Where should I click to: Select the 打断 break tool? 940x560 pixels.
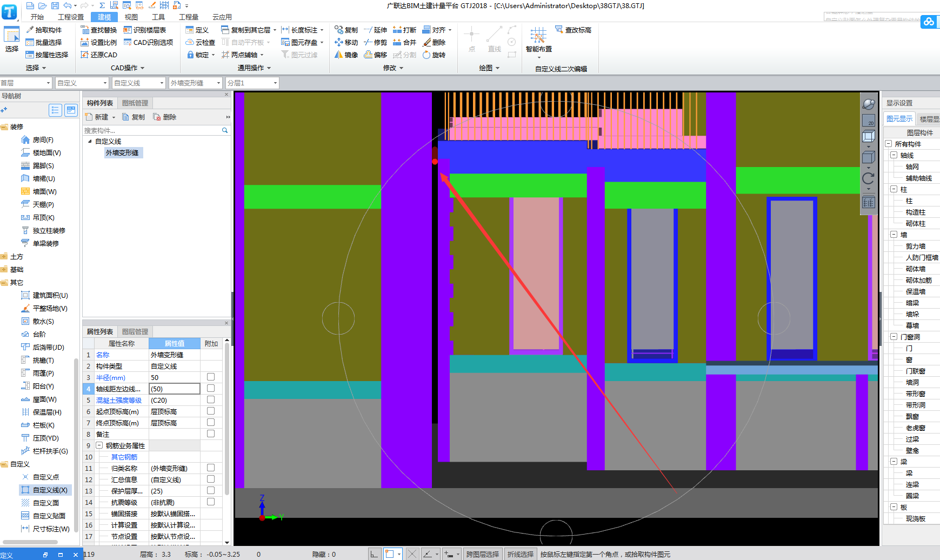(x=404, y=30)
